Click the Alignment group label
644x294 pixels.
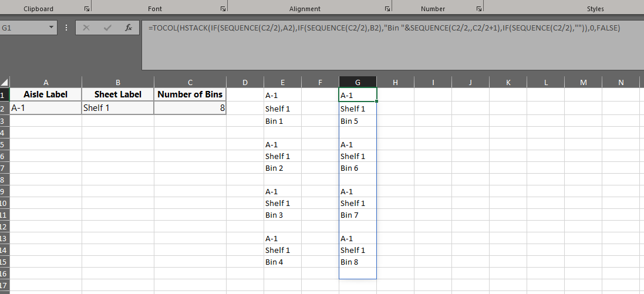(x=305, y=9)
